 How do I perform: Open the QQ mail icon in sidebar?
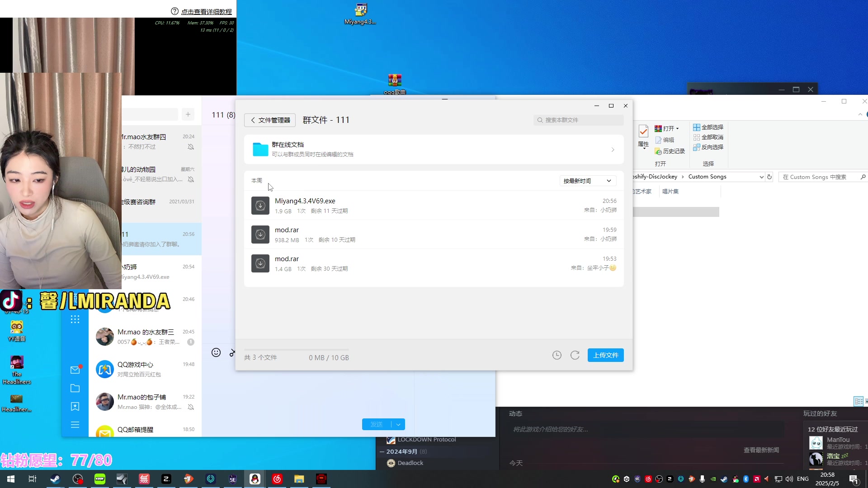click(75, 370)
